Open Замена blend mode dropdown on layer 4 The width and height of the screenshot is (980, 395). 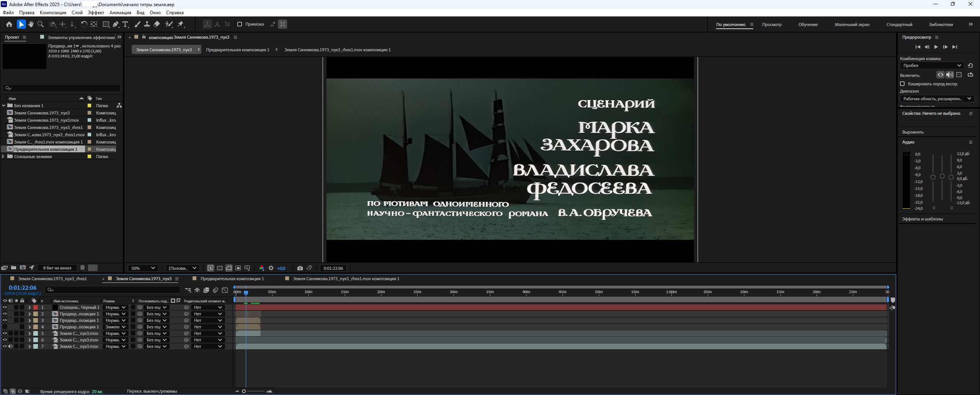(x=115, y=327)
